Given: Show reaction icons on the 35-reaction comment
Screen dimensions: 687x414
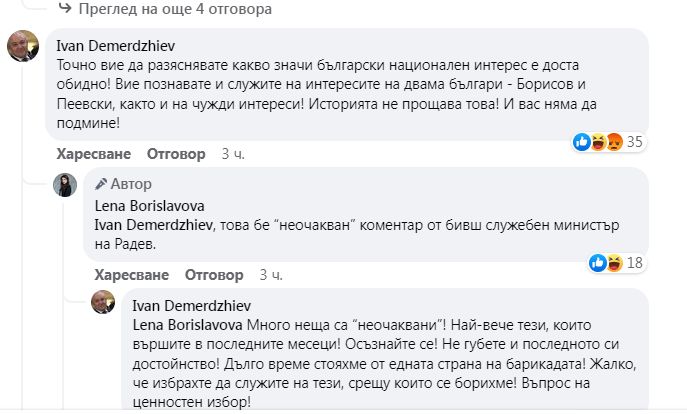Looking at the screenshot, I should [x=598, y=142].
